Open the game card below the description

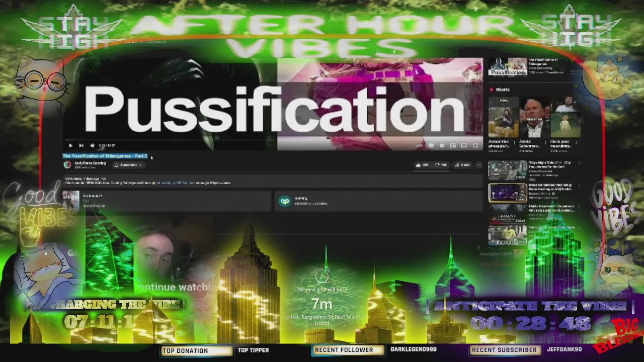pyautogui.click(x=166, y=201)
